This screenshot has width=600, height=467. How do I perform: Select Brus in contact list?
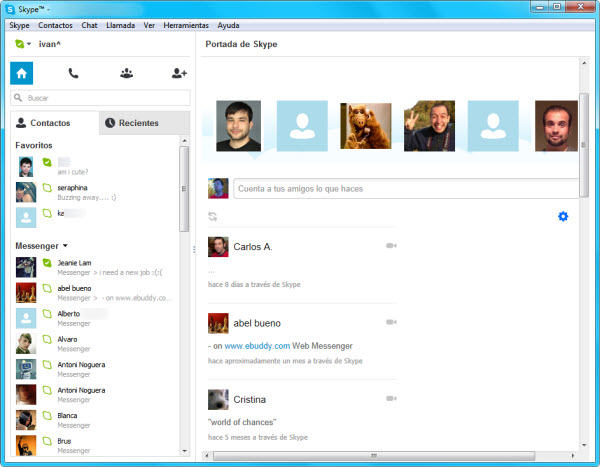click(x=95, y=446)
